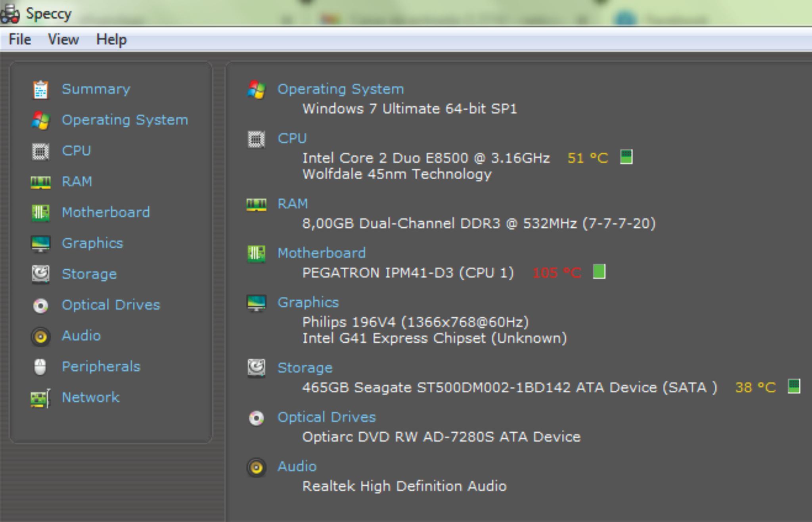Click '465GB Seagate ST500DM002-1BD142' storage line
Screen dimensions: 812x522
[x=509, y=388]
